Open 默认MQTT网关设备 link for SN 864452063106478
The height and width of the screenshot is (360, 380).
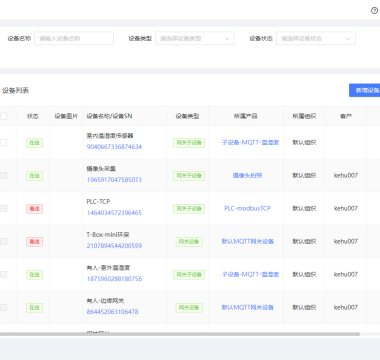click(x=248, y=307)
